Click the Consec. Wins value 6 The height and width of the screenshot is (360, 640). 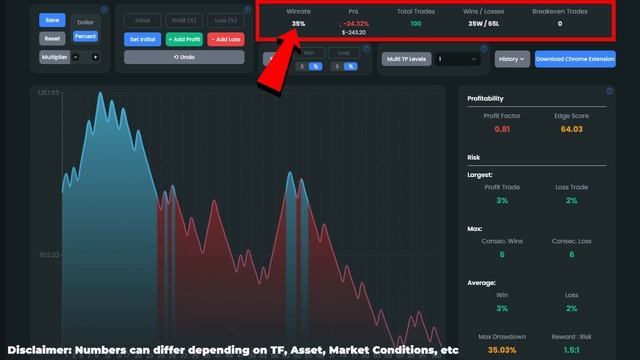(x=502, y=254)
